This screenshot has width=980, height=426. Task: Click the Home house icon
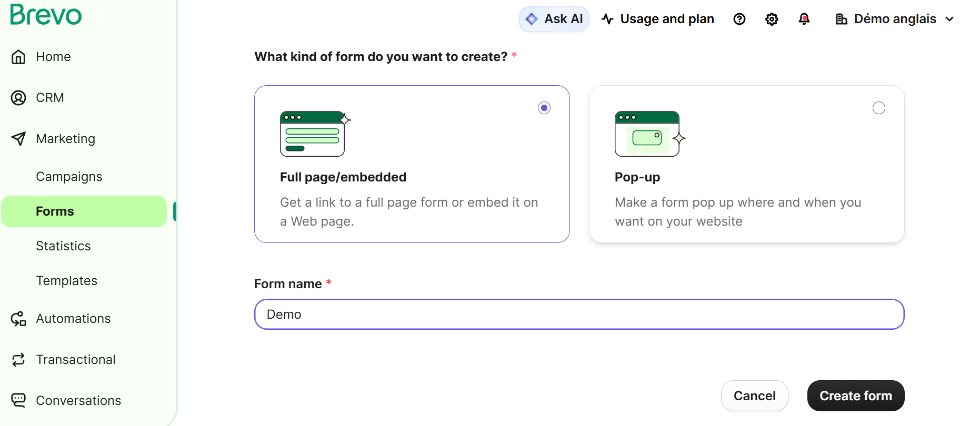(18, 57)
